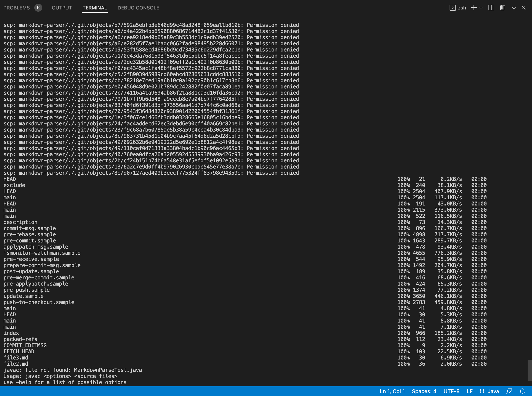
Task: Open go-to-line via Ln 1, Col 1
Action: 392,391
